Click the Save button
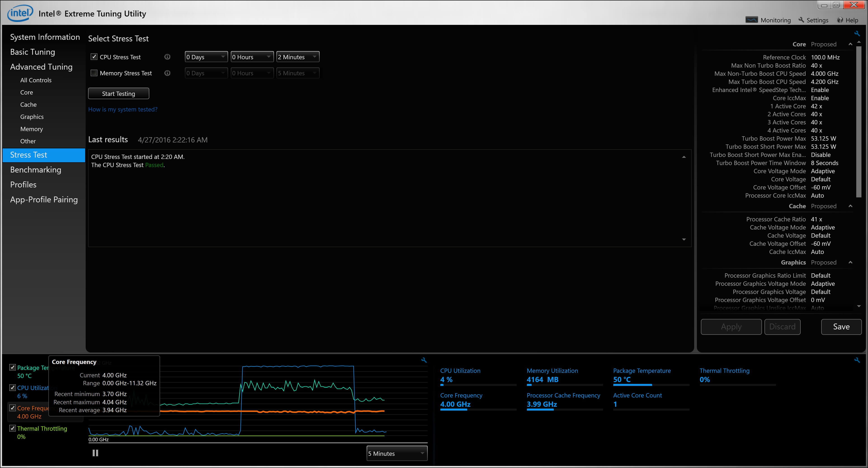 (841, 326)
